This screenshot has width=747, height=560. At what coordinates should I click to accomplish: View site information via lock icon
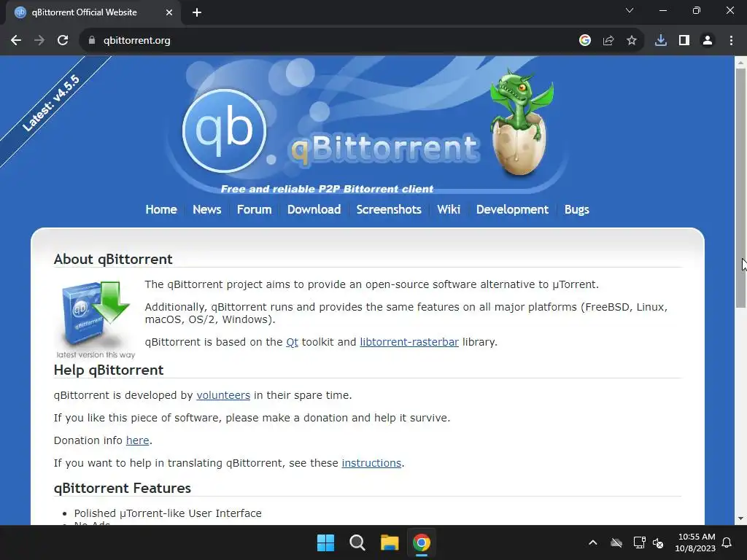92,41
